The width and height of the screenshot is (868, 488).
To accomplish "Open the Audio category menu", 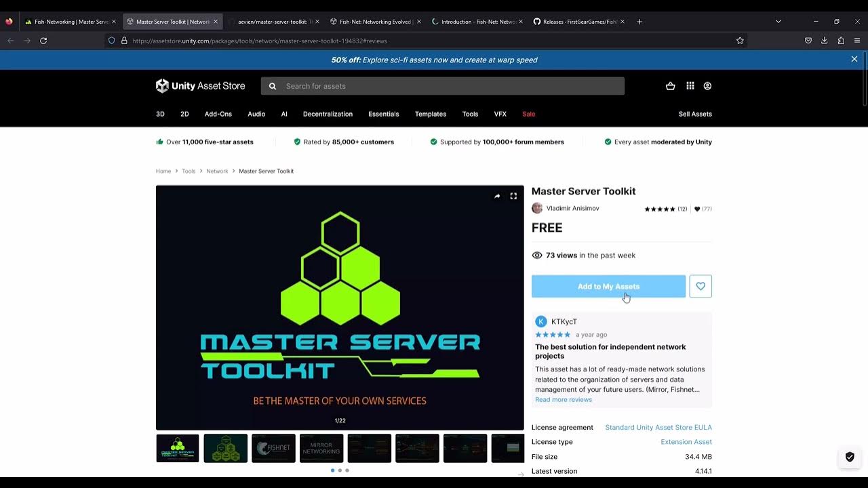I will (x=256, y=114).
